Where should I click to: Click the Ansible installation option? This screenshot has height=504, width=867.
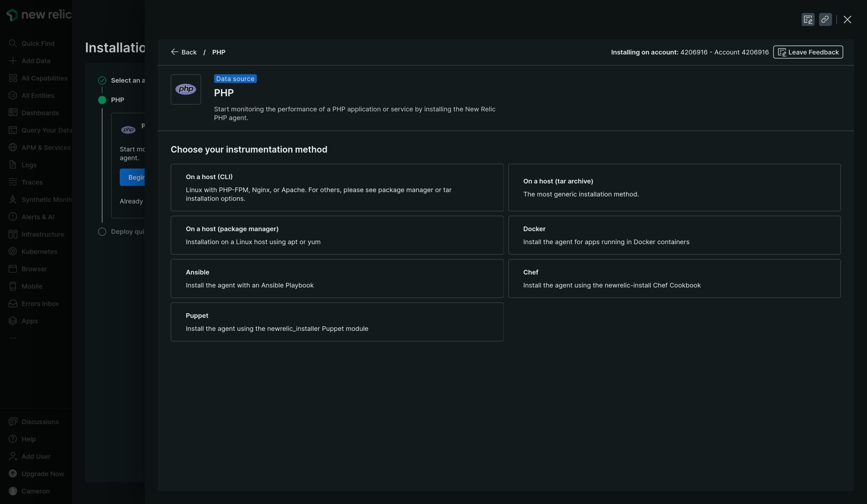337,278
